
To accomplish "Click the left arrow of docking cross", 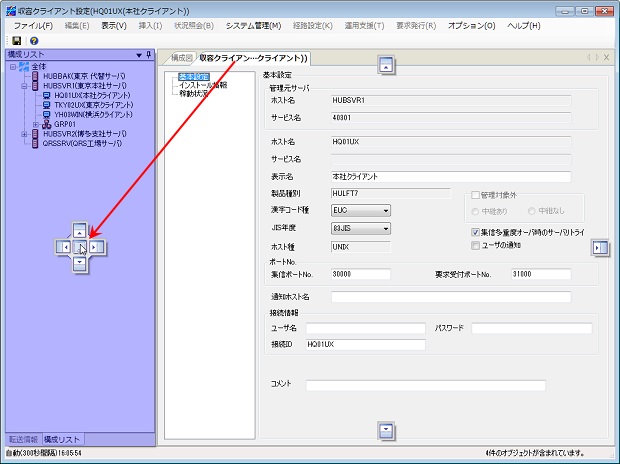I will point(65,246).
